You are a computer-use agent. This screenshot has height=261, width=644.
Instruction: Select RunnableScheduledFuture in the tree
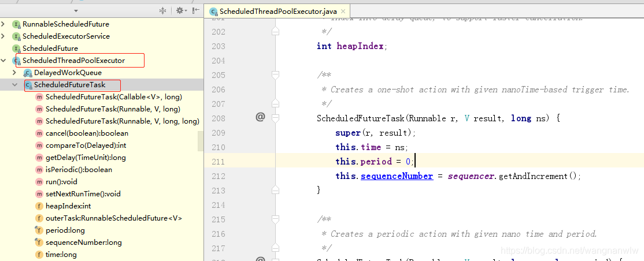(x=66, y=24)
